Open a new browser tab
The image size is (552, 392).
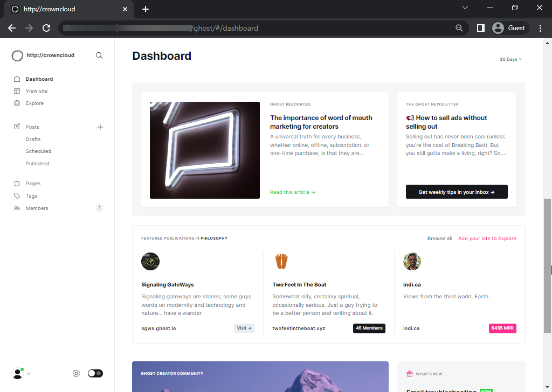click(146, 9)
